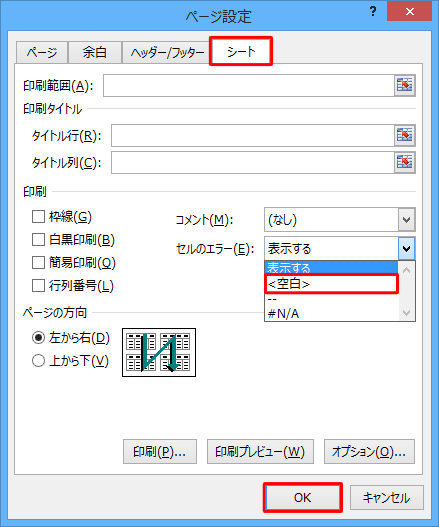The height and width of the screenshot is (527, 439).
Task: Click the help question mark icon
Action: pos(373,12)
